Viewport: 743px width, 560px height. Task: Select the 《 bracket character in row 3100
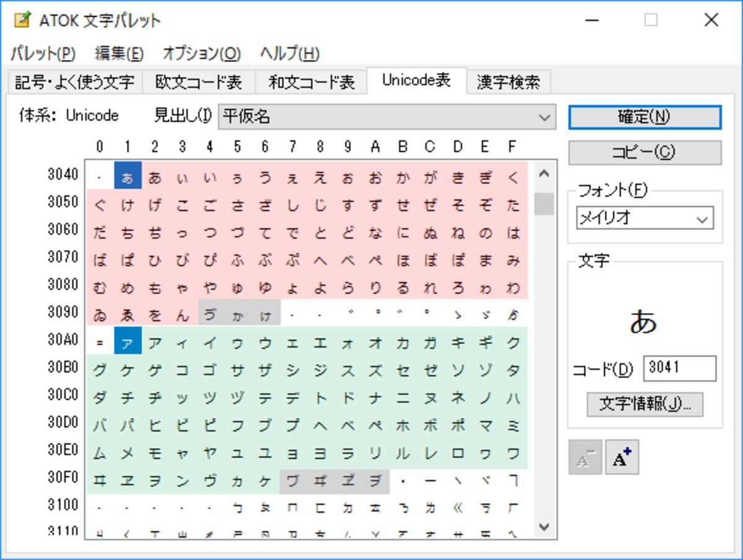tap(459, 506)
